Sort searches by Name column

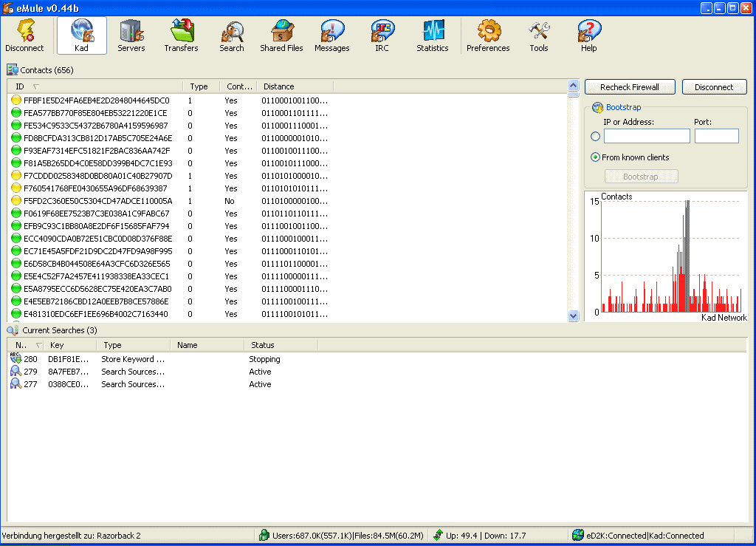pyautogui.click(x=207, y=345)
